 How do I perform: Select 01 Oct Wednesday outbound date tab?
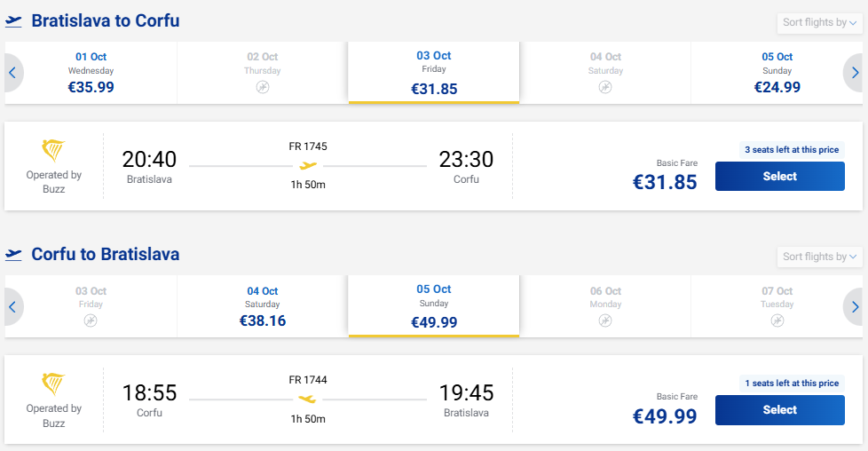[91, 73]
